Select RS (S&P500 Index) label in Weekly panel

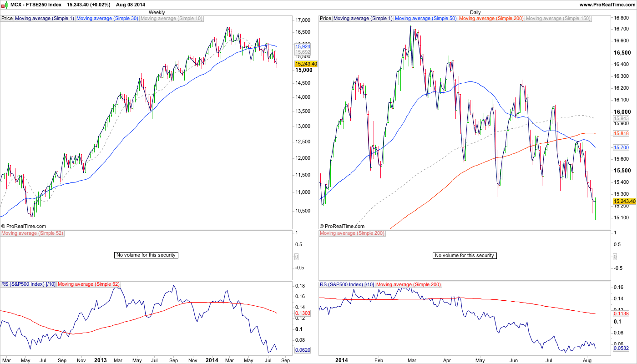point(28,284)
